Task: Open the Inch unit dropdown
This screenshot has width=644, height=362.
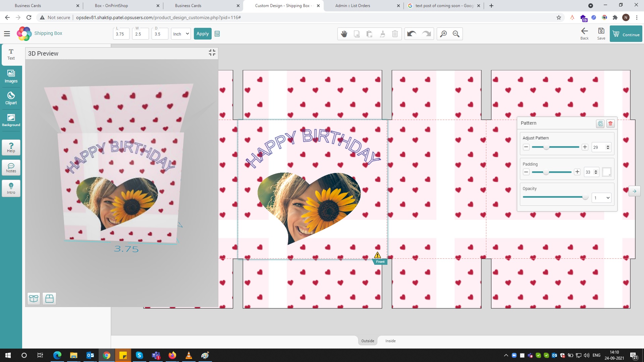Action: (181, 34)
